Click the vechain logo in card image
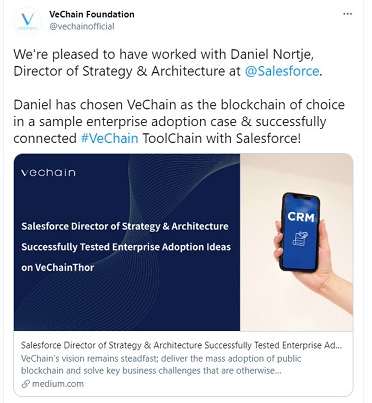This screenshot has height=403, width=372. pos(48,172)
